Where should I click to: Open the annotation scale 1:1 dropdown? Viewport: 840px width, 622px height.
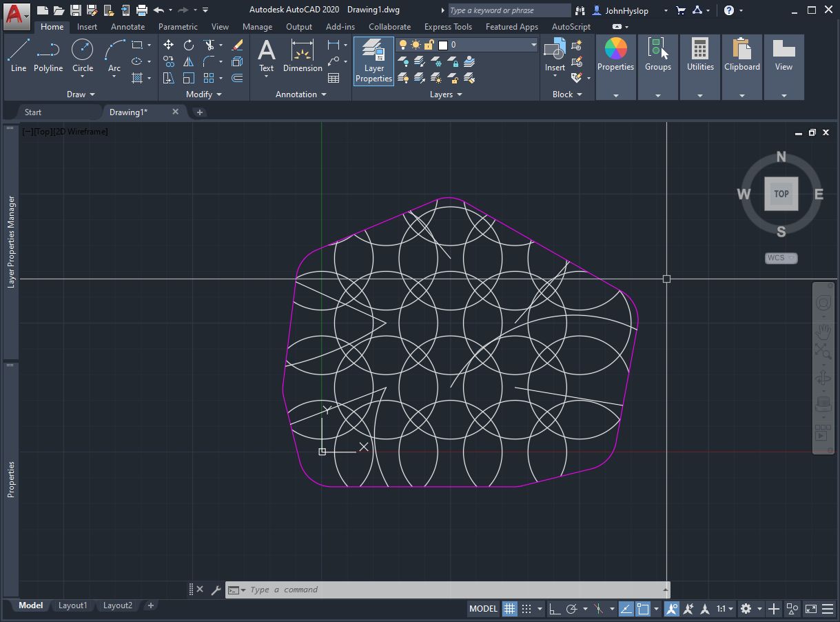[x=724, y=609]
